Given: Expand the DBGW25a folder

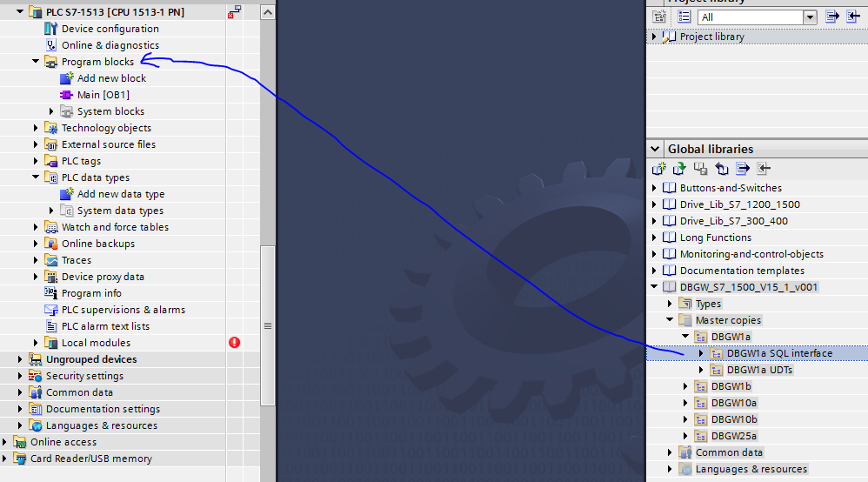Looking at the screenshot, I should pos(685,436).
